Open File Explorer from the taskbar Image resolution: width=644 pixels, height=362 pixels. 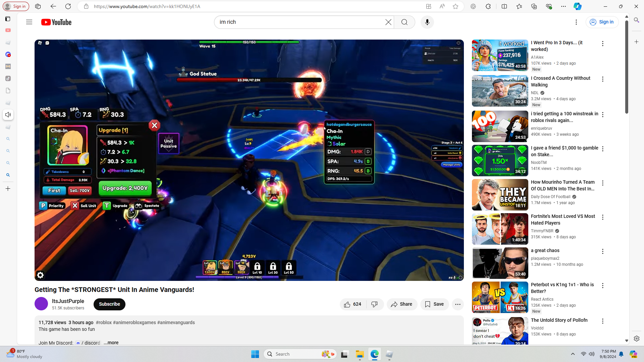point(360,354)
